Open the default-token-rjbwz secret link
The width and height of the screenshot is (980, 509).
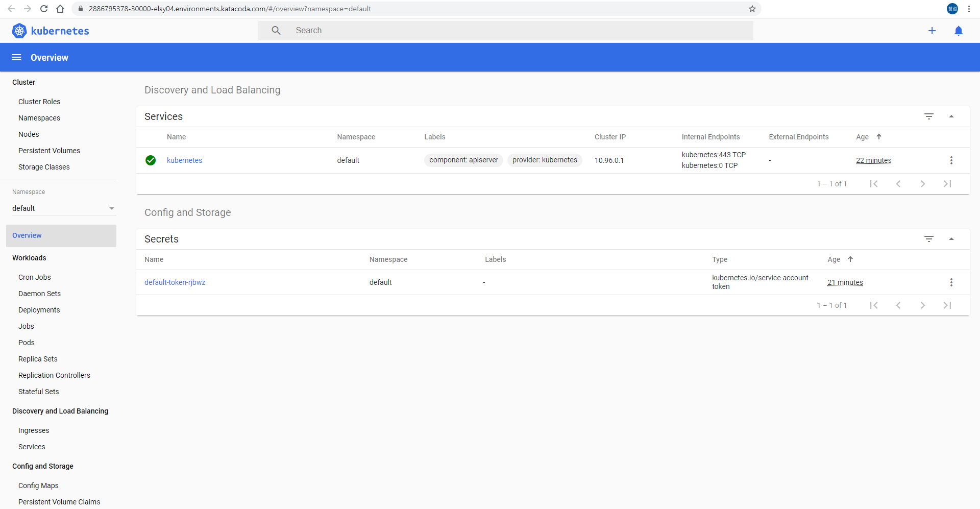click(x=175, y=282)
